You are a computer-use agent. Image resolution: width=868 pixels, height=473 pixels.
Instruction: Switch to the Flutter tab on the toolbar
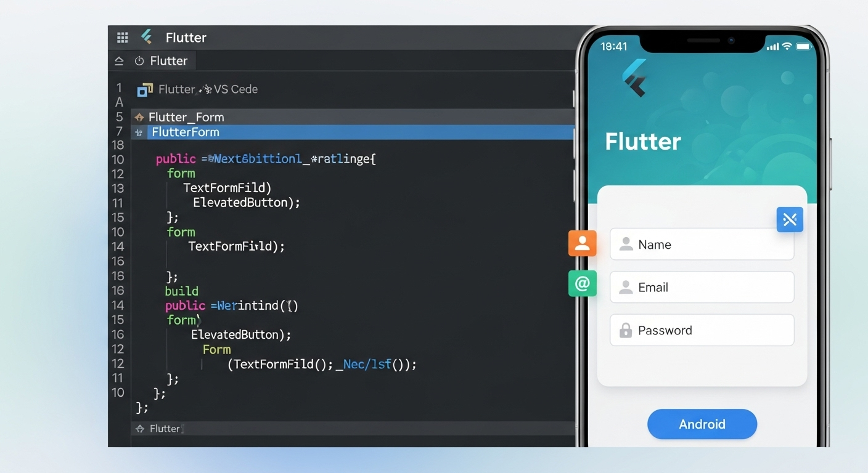click(170, 60)
